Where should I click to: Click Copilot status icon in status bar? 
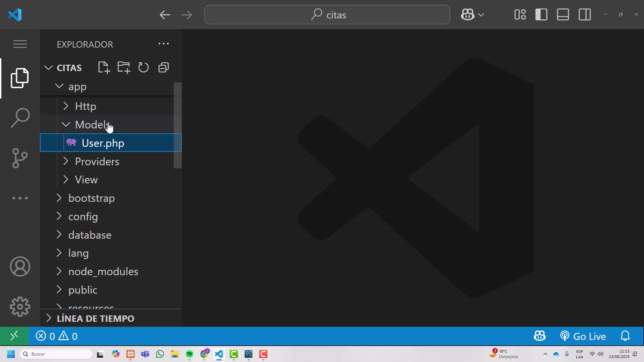[x=539, y=336]
